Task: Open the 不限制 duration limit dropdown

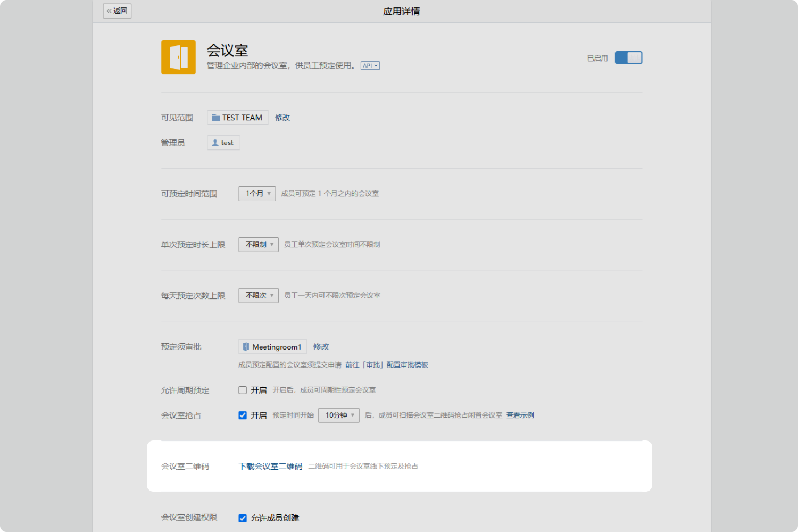Action: click(259, 245)
